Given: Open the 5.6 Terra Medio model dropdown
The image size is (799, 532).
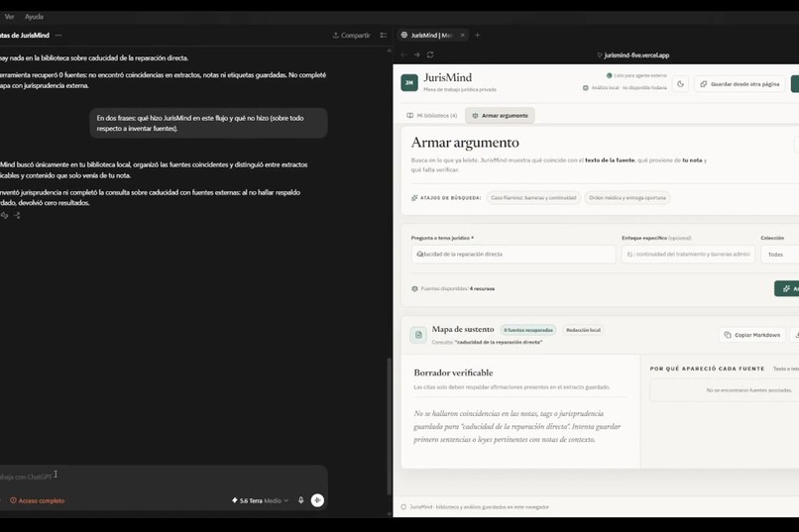Looking at the screenshot, I should [x=260, y=500].
